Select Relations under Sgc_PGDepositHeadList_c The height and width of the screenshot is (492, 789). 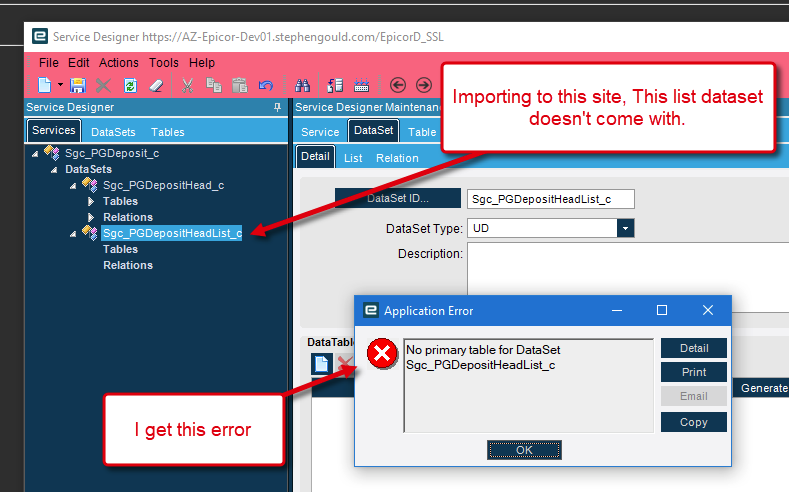click(128, 266)
